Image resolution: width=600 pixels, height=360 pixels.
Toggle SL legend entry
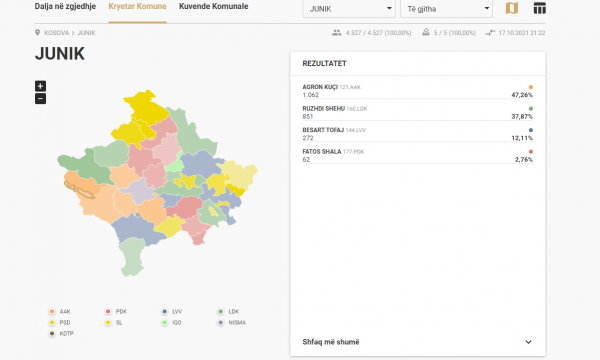114,323
